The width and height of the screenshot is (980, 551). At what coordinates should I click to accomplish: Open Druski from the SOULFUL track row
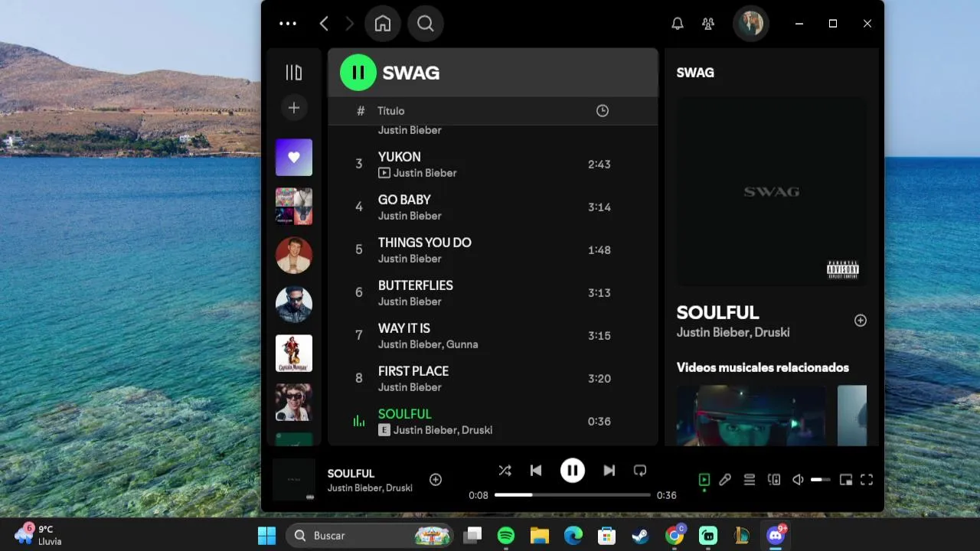pos(476,430)
